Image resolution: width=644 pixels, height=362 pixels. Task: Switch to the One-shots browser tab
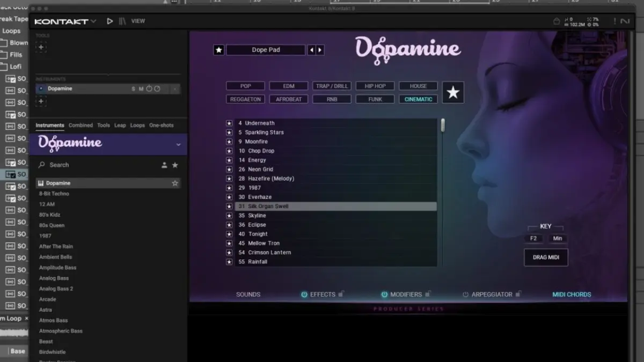pyautogui.click(x=162, y=125)
